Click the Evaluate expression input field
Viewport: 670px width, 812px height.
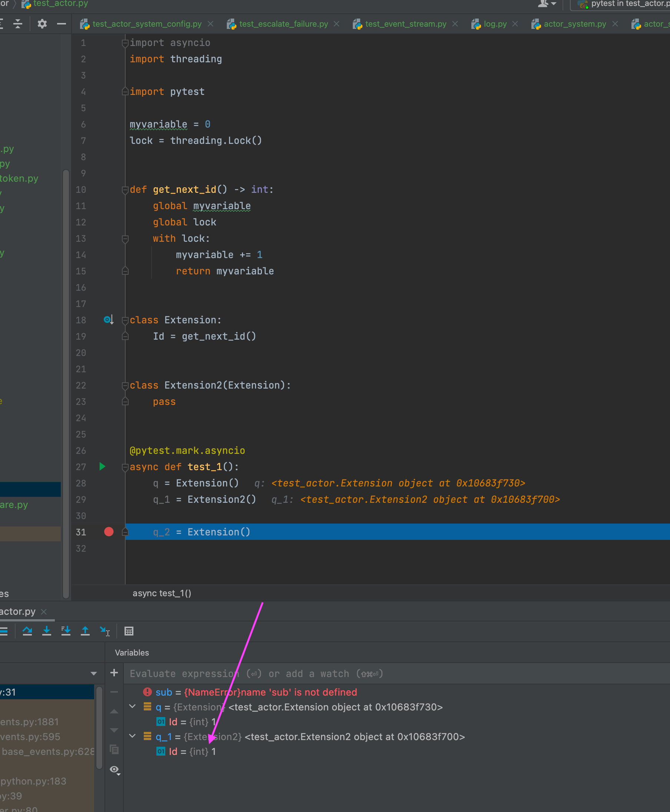pyautogui.click(x=397, y=673)
